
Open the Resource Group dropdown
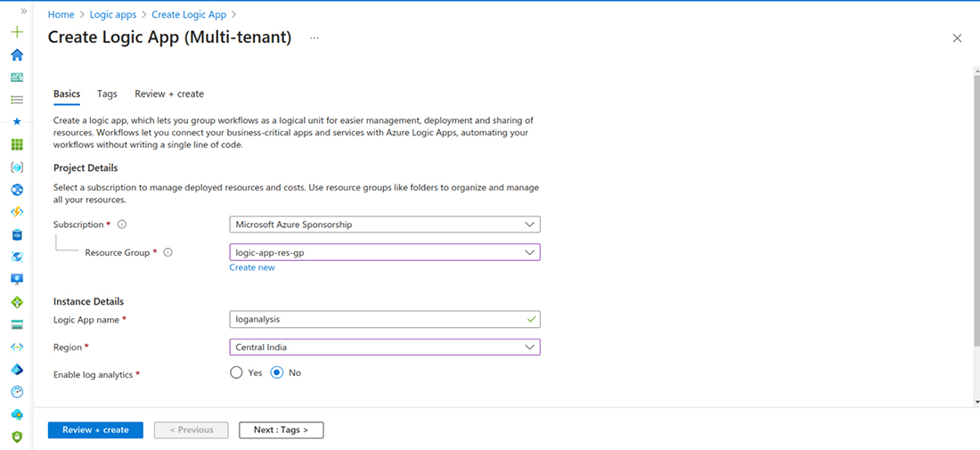coord(385,252)
